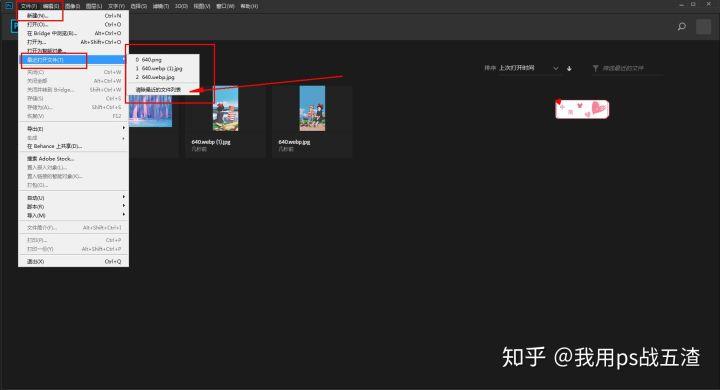
Task: Open the 文字(Y) menu in the menu bar
Action: click(116, 6)
